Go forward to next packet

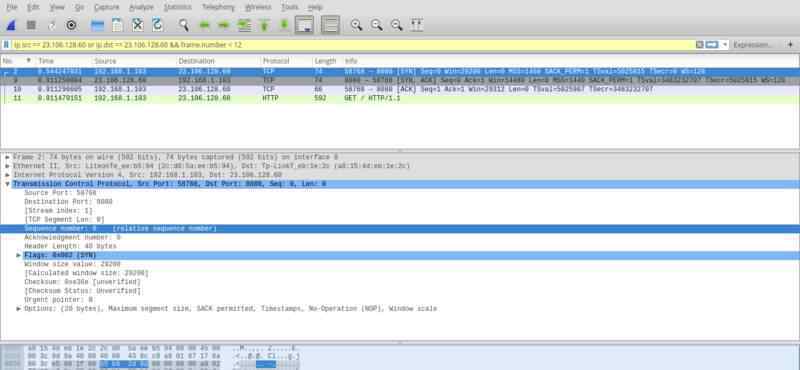pyautogui.click(x=224, y=25)
